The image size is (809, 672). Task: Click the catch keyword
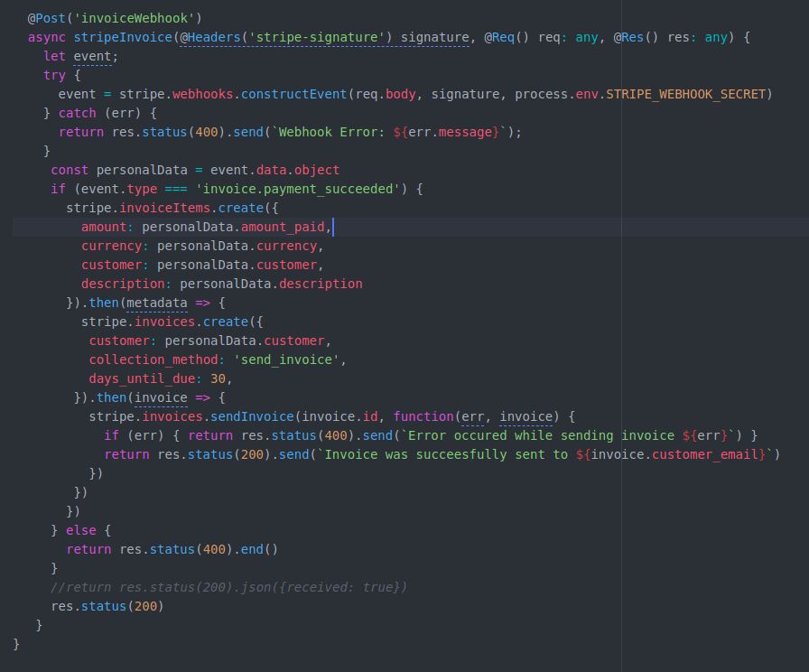[78, 113]
